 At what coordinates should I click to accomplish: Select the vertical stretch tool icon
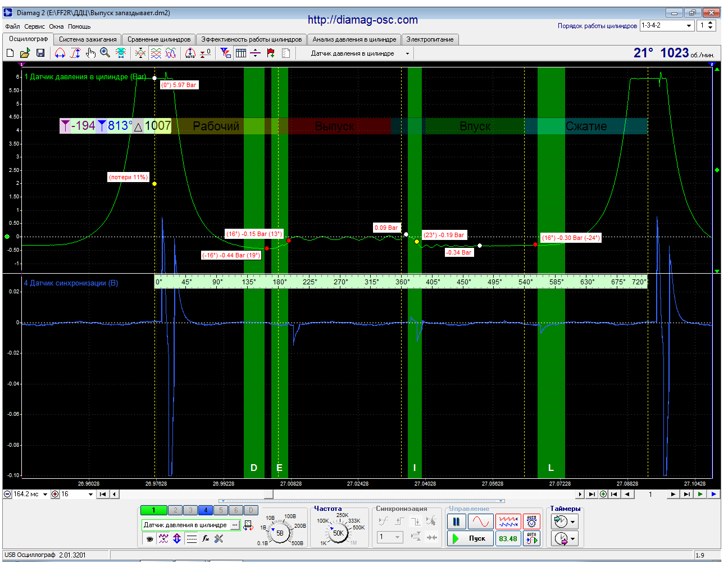coord(75,53)
